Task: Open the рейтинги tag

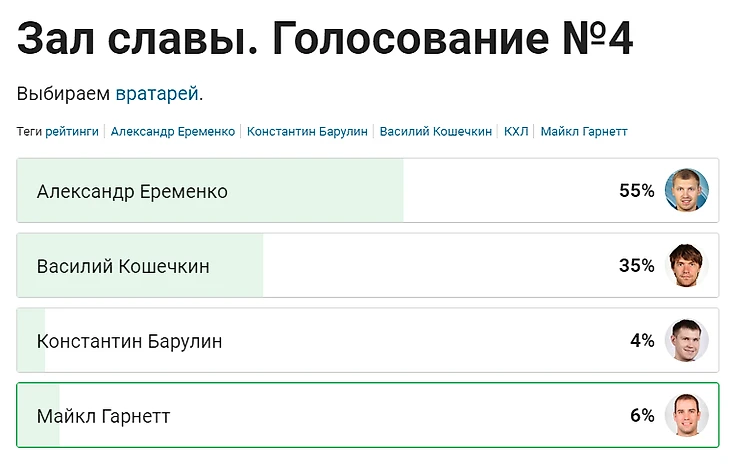Action: click(x=72, y=131)
